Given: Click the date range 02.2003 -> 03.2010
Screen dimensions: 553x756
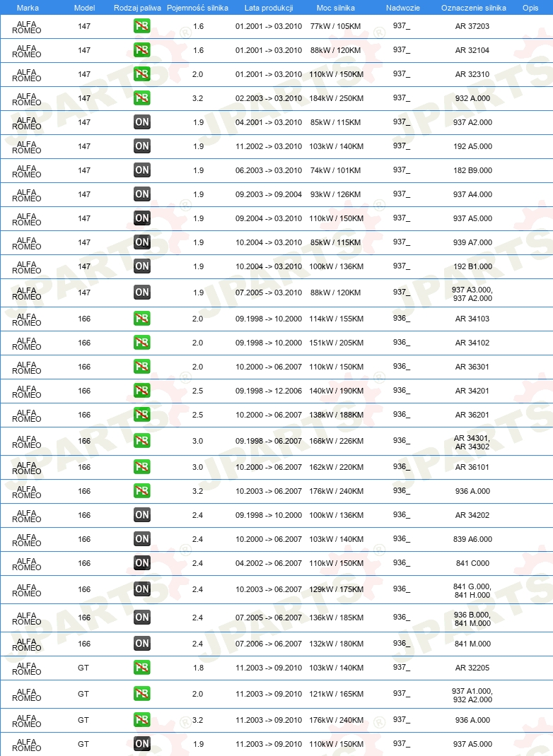Looking at the screenshot, I should pyautogui.click(x=269, y=98).
